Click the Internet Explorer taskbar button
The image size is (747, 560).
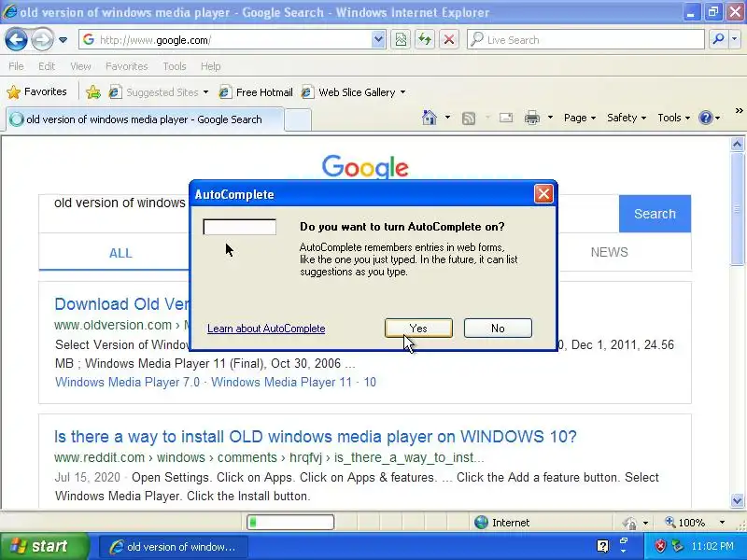(174, 547)
